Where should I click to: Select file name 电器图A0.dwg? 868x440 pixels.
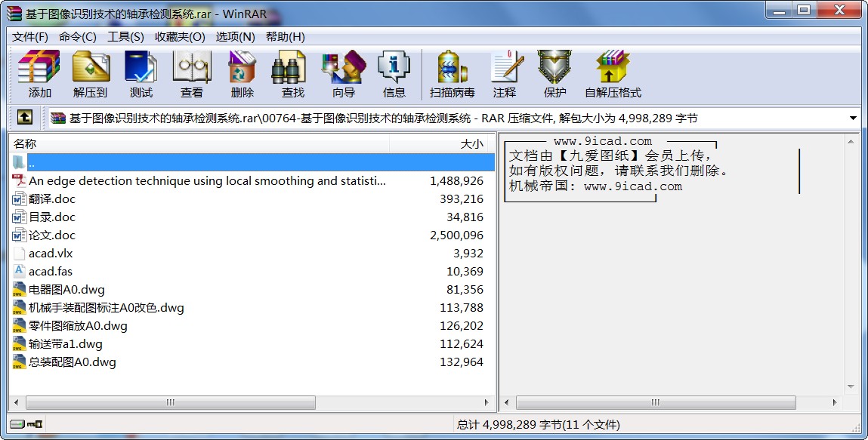coord(66,290)
